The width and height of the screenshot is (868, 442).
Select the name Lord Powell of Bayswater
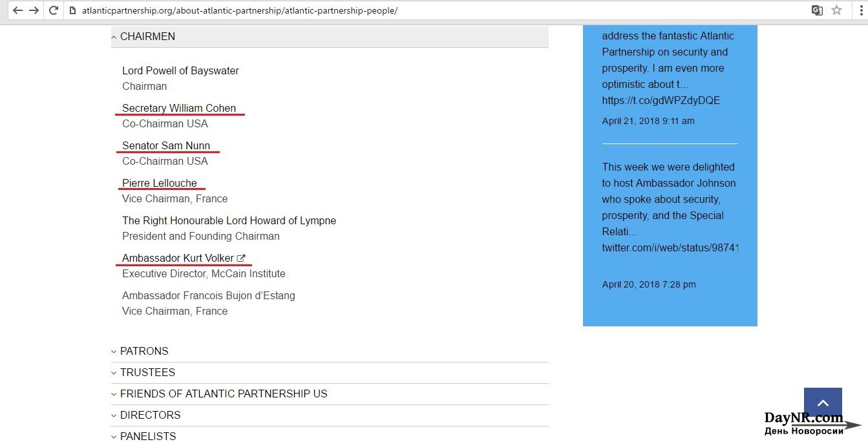pyautogui.click(x=180, y=70)
